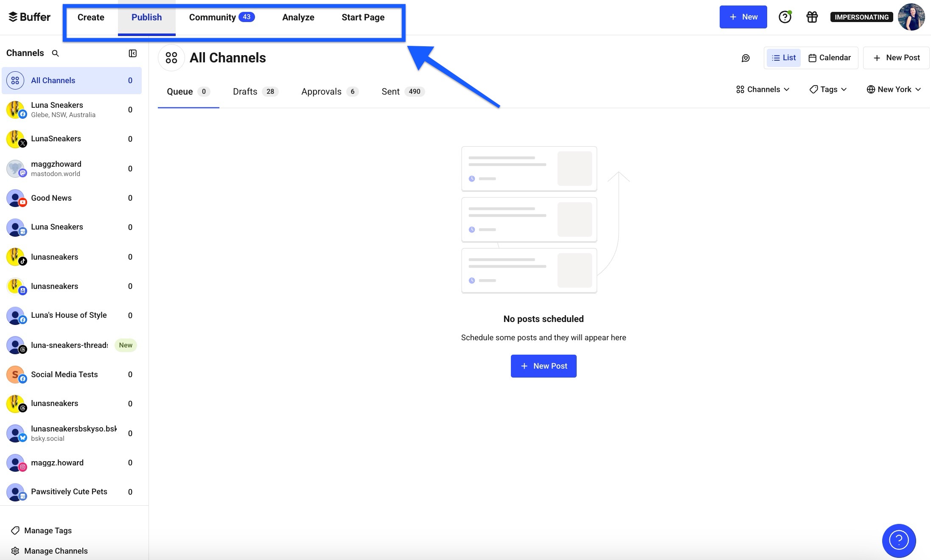931x560 pixels.
Task: Click the chat bubble icon beside the view toggles
Action: (746, 58)
